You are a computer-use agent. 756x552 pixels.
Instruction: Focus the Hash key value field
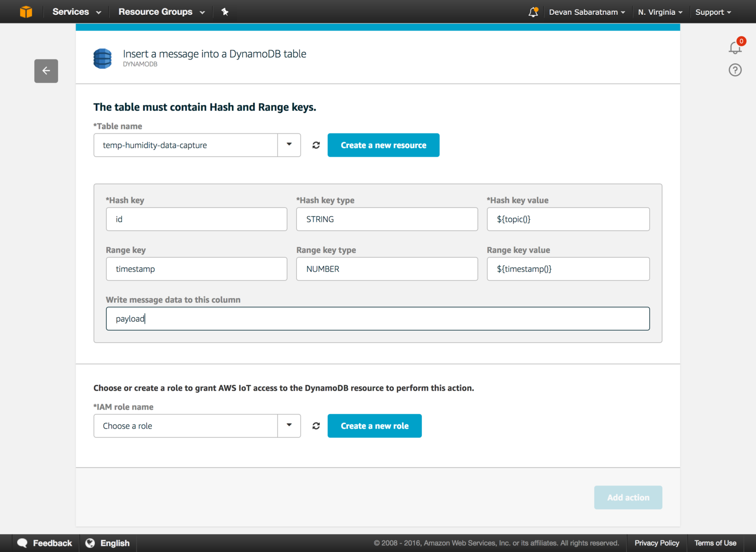click(x=568, y=219)
